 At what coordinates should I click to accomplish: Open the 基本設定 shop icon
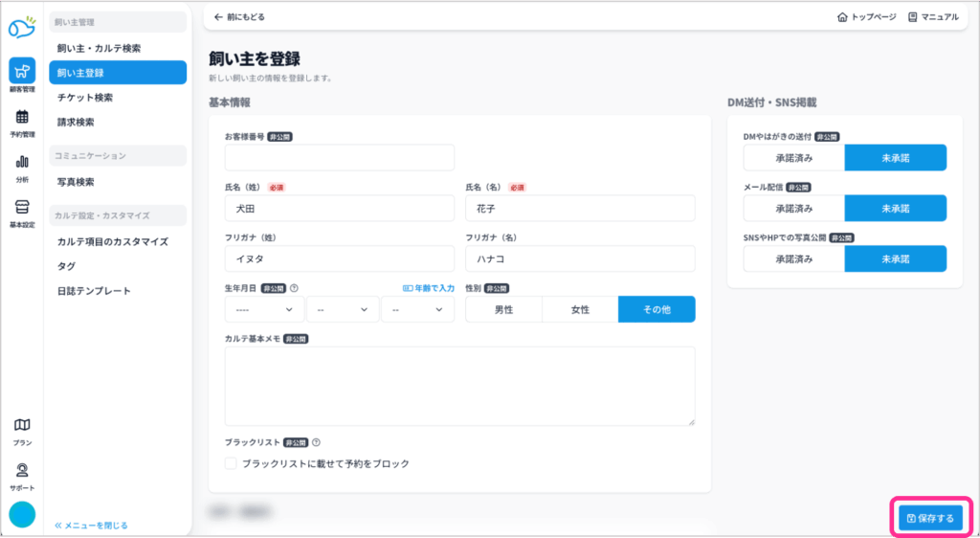(21, 208)
